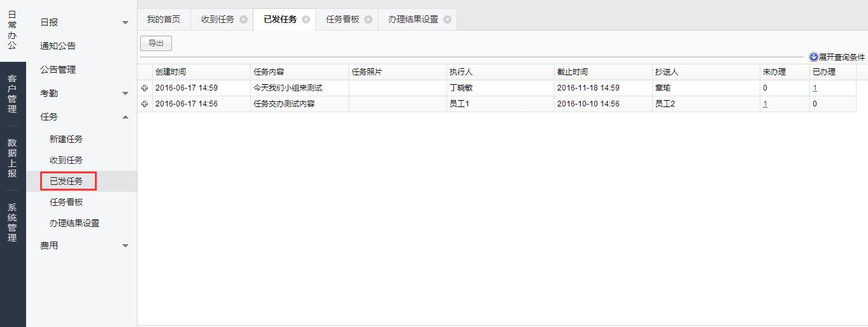
Task: Select 客户管理 in the left navigation
Action: 12,94
